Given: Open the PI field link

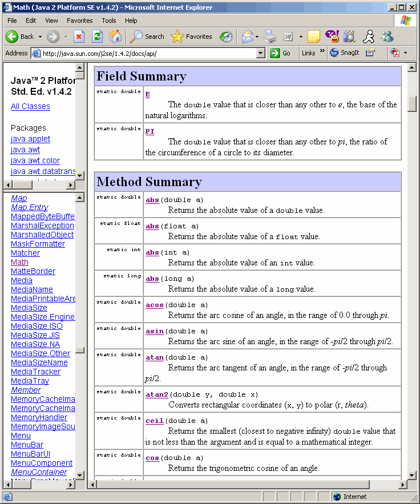Looking at the screenshot, I should tap(150, 131).
